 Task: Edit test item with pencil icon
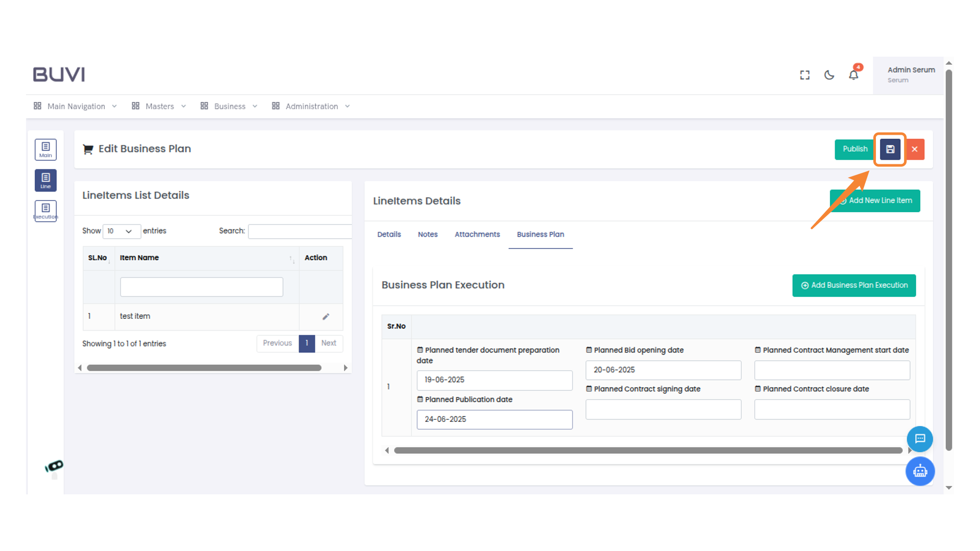click(x=326, y=317)
